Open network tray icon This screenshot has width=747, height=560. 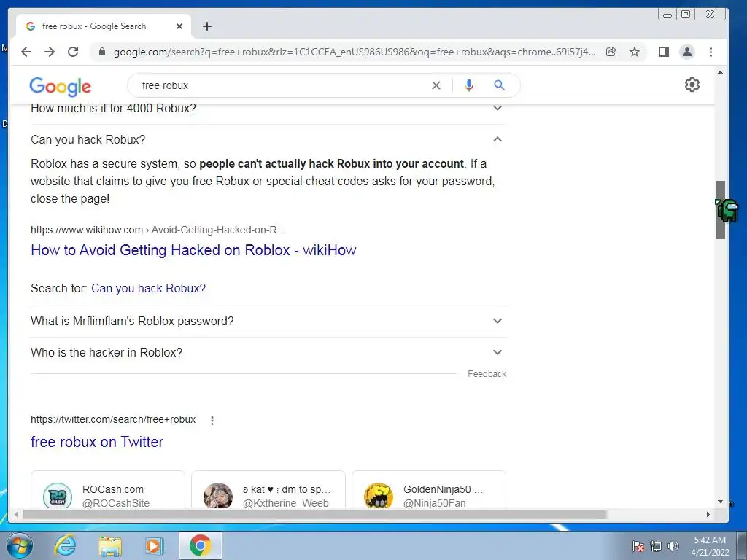(x=656, y=546)
